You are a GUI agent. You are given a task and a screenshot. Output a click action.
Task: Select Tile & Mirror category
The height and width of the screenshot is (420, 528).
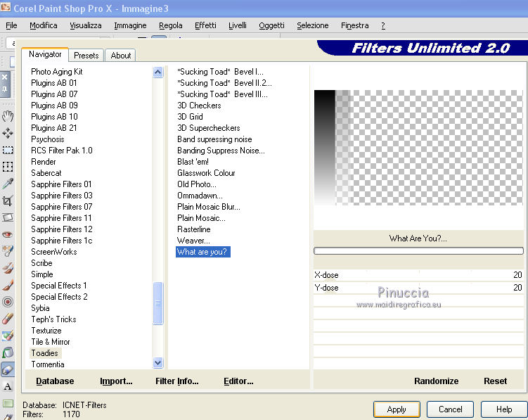(x=51, y=342)
